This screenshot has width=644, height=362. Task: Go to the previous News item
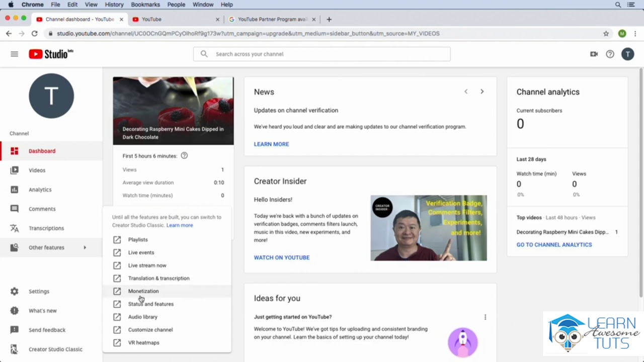click(466, 92)
